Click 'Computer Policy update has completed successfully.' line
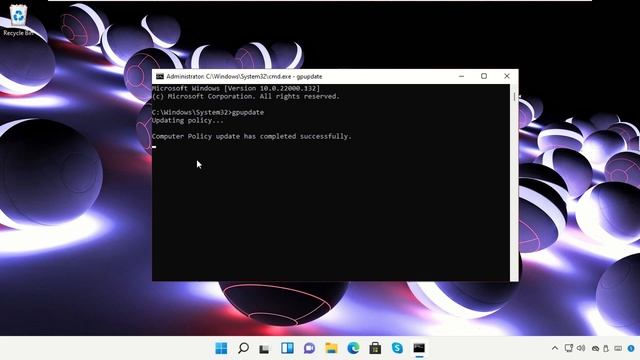 (x=251, y=136)
